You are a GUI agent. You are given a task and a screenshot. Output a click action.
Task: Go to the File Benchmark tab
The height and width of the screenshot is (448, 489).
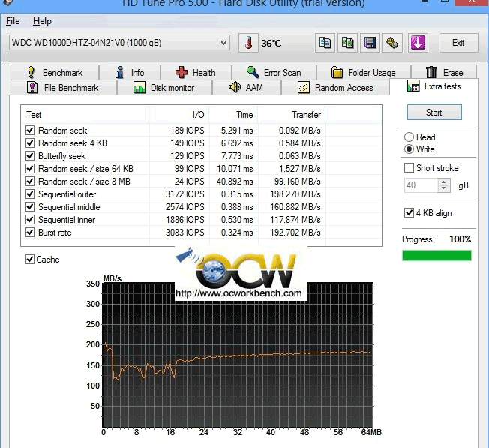(64, 87)
